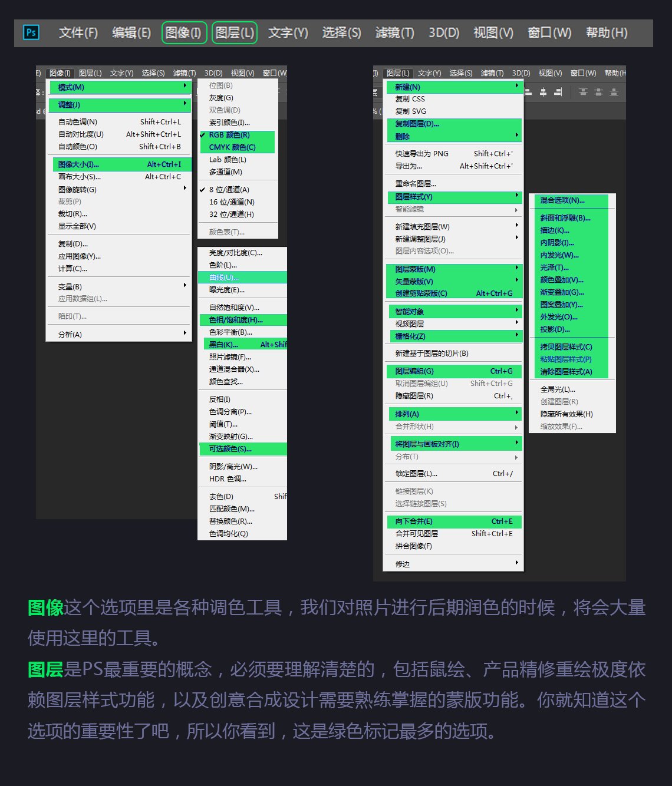The width and height of the screenshot is (672, 786).
Task: Open 图层(L) in the right screenshot's menu bar
Action: point(398,73)
